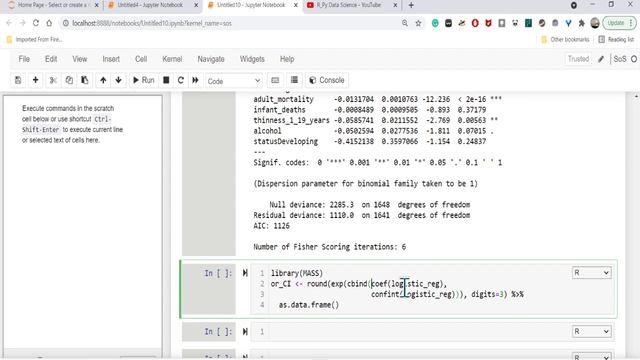The height and width of the screenshot is (360, 640).
Task: Open the browser profile avatar
Action: pos(595,23)
